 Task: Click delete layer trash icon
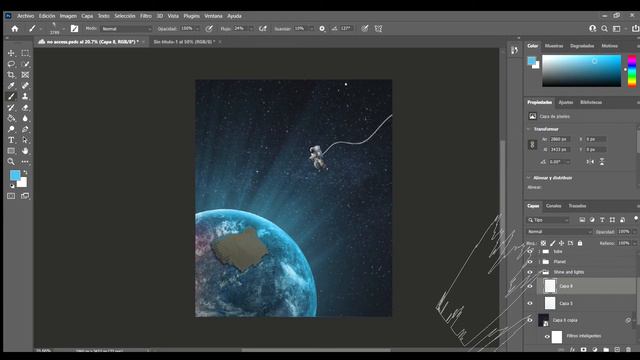point(628,350)
